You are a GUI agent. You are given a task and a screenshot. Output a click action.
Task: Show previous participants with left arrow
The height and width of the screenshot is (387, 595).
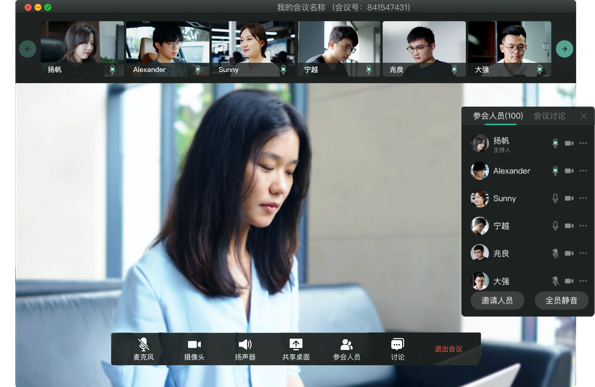27,49
